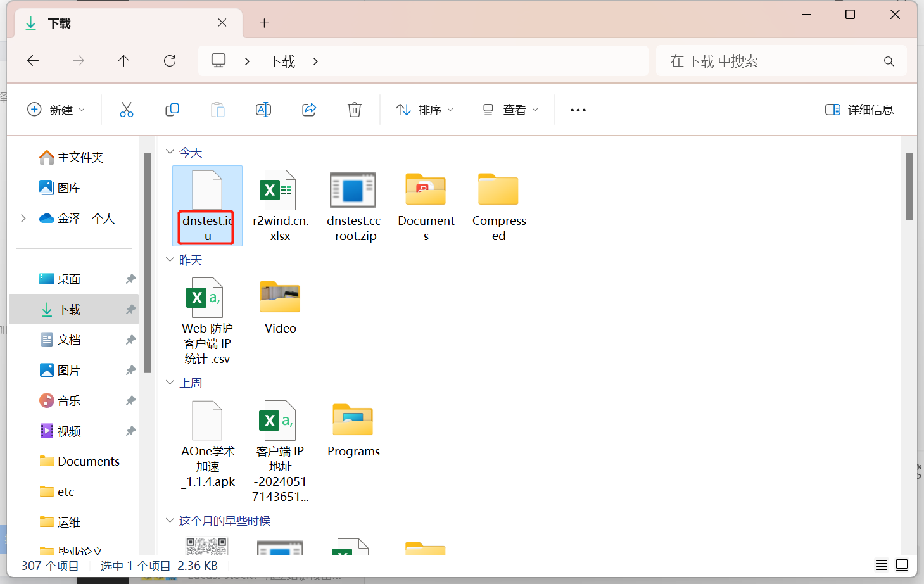Click the Rename icon in toolbar
This screenshot has width=924, height=584.
tap(263, 110)
